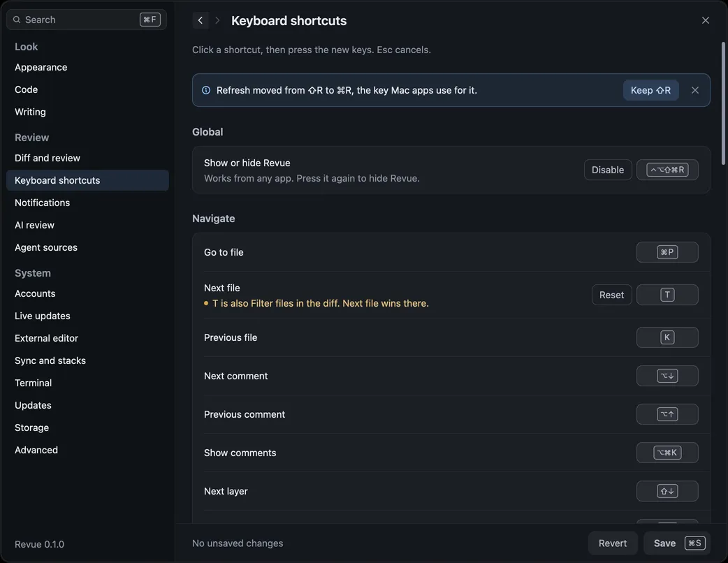Click the Next file conflict warning text
The width and height of the screenshot is (728, 563).
(x=321, y=303)
